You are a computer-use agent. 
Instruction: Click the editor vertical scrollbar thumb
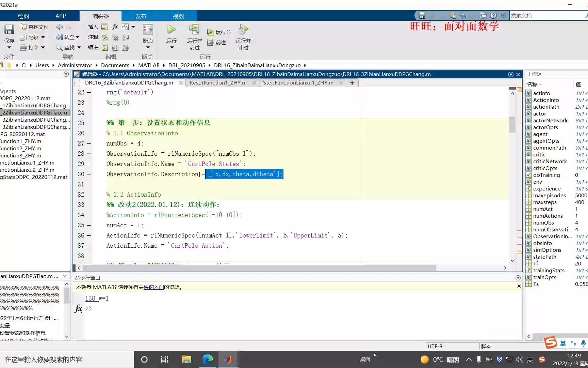pos(512,124)
